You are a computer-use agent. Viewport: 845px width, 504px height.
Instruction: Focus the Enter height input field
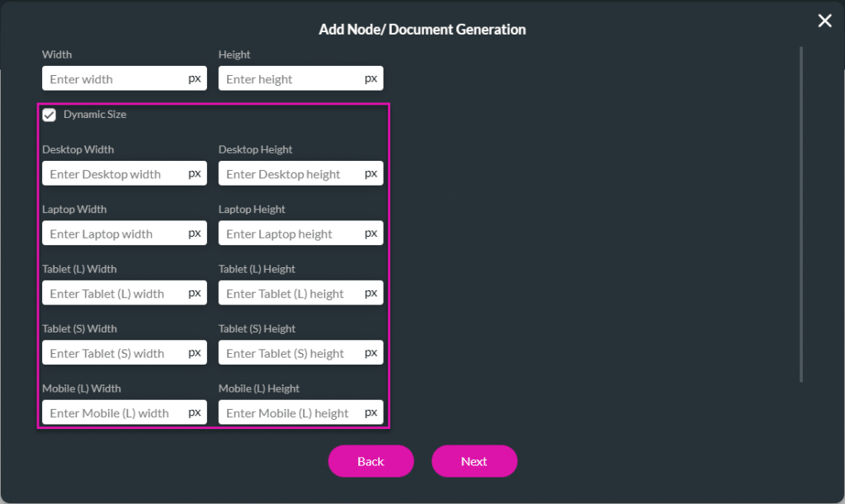tap(290, 79)
